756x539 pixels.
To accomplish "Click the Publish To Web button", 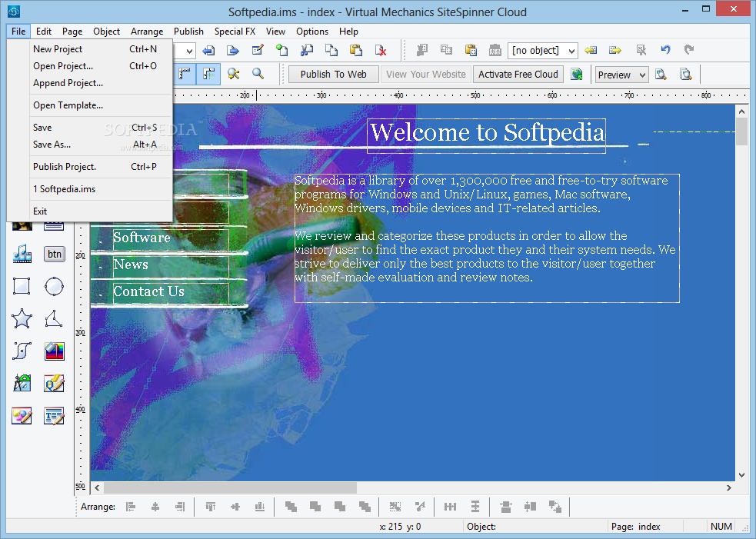I will pyautogui.click(x=333, y=75).
